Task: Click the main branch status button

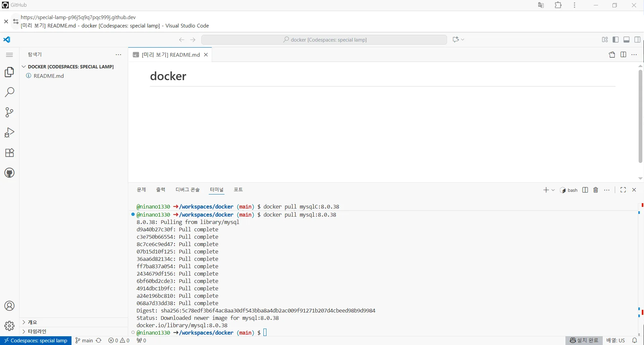Action: (84, 341)
